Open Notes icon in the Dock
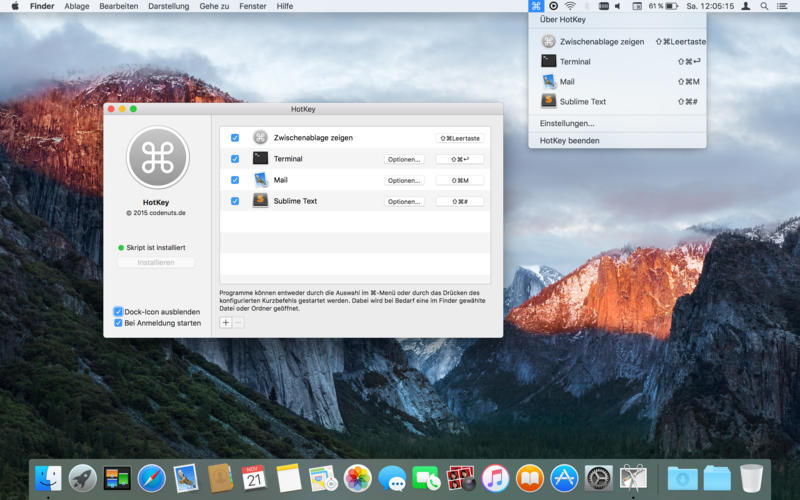This screenshot has height=500, width=800. pos(289,479)
